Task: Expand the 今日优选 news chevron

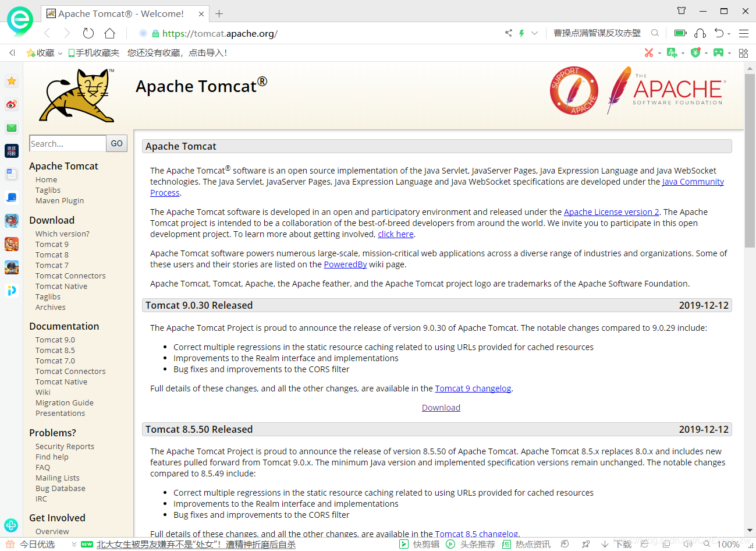Action: [x=74, y=544]
